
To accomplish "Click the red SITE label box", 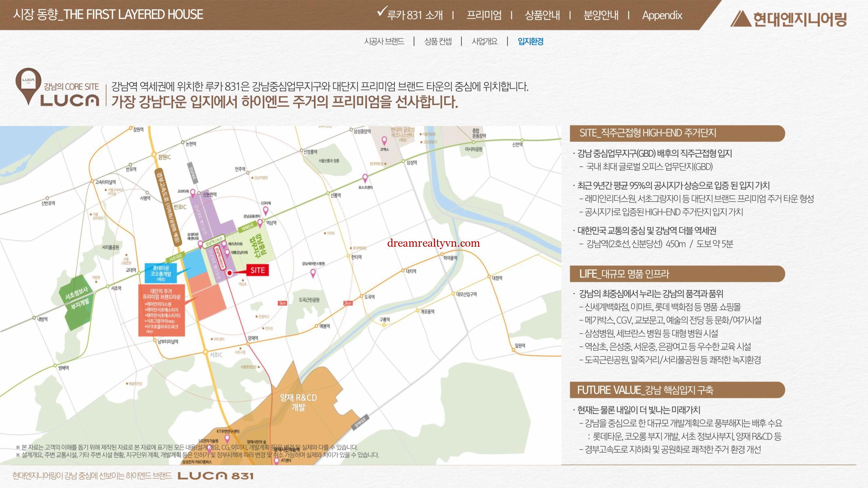I will click(x=257, y=270).
